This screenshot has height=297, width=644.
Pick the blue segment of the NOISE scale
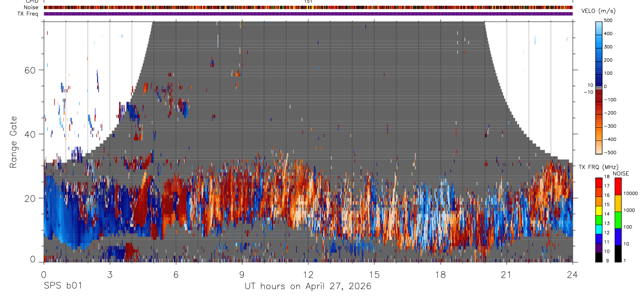618,237
